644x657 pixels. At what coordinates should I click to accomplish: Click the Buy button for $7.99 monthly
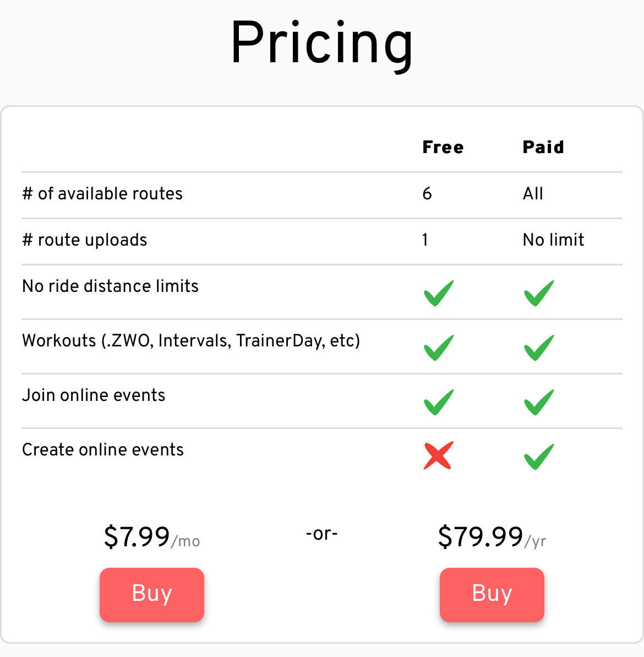click(x=151, y=595)
